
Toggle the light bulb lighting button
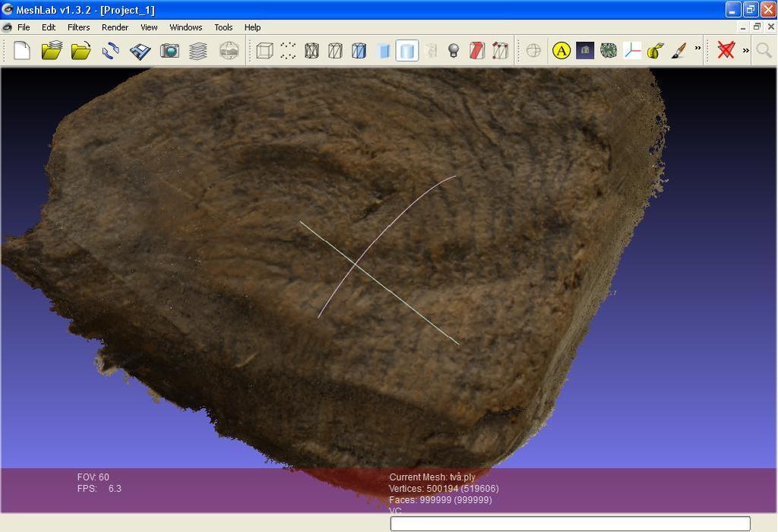tap(454, 51)
